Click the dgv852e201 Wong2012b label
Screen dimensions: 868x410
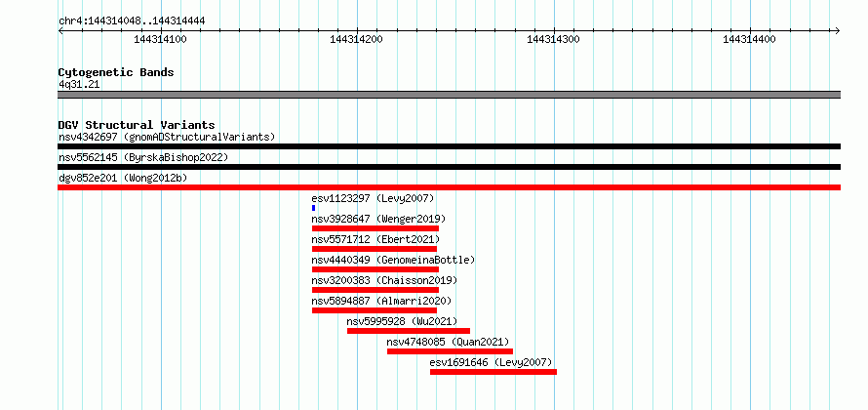123,178
